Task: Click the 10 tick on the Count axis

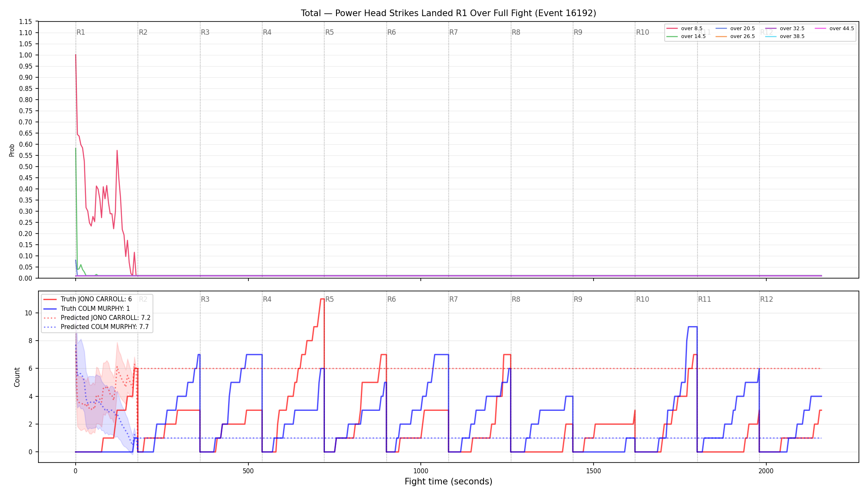Action: [29, 313]
